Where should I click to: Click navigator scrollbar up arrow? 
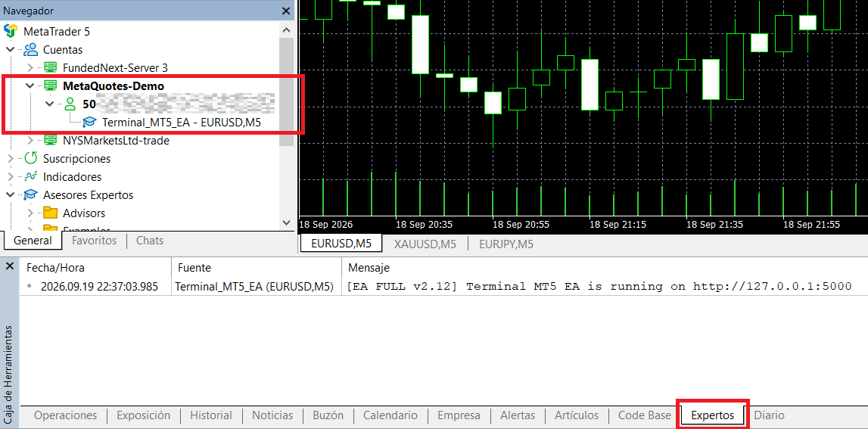tap(286, 30)
